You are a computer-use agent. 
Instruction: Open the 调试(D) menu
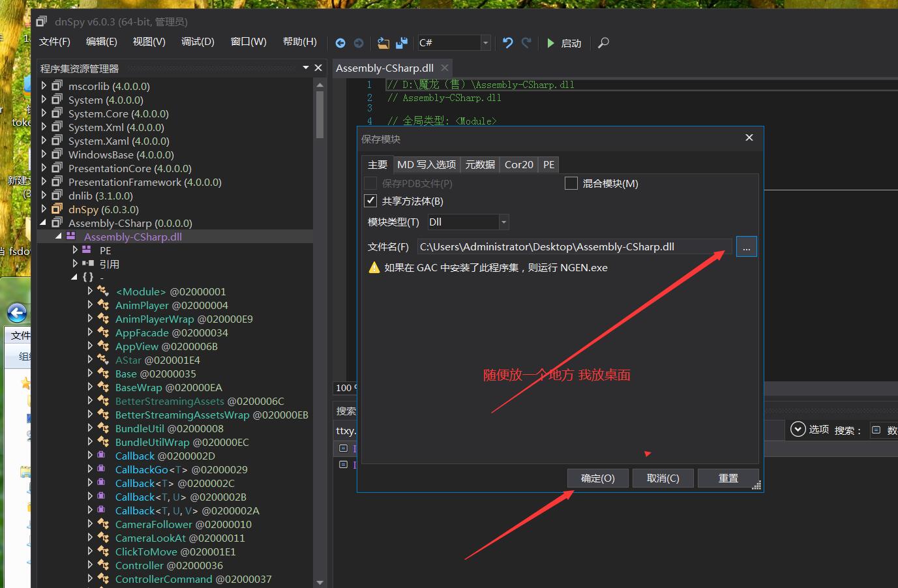point(198,42)
